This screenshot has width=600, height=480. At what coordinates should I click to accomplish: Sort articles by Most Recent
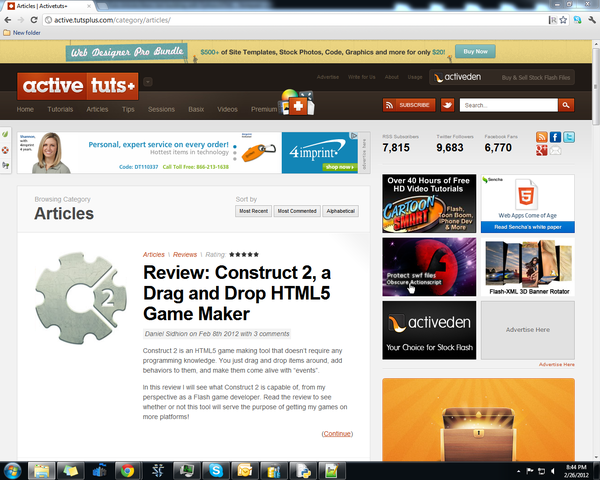pos(253,211)
